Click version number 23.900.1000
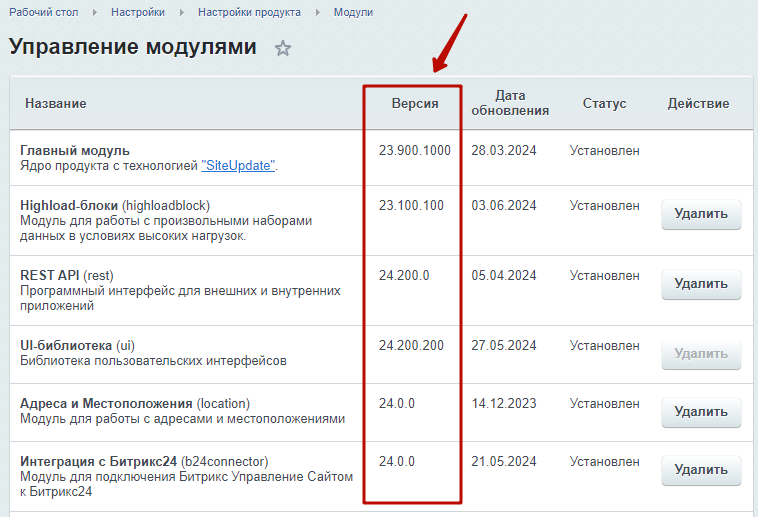The height and width of the screenshot is (517, 758). pos(414,150)
